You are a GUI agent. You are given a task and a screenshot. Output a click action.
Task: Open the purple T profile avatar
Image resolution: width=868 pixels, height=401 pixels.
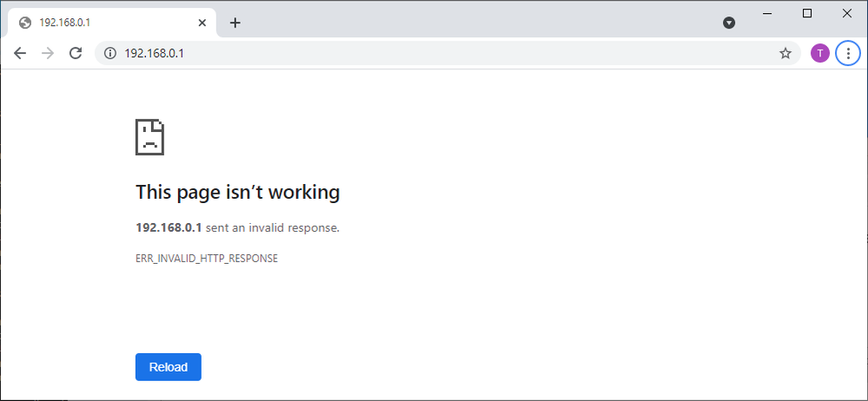point(819,53)
